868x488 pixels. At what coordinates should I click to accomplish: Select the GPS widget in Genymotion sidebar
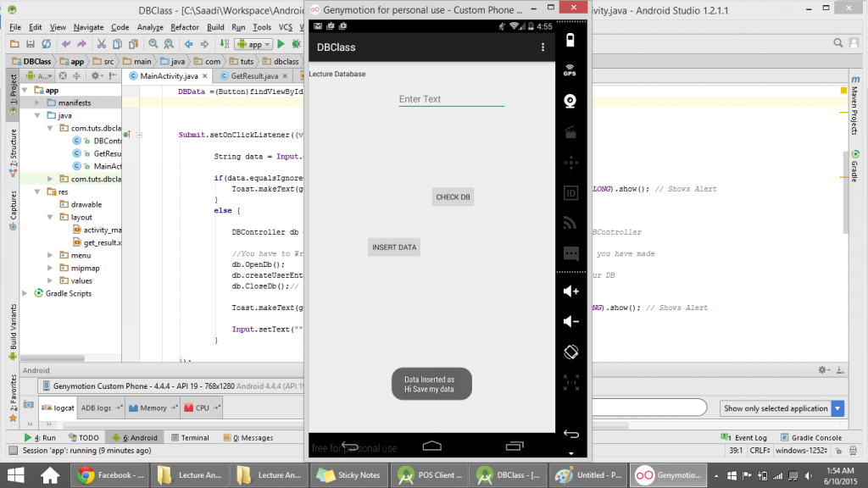(x=570, y=69)
